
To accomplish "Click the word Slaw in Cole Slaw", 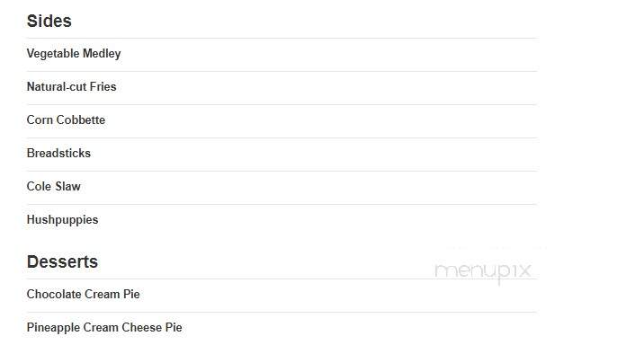I will [67, 186].
